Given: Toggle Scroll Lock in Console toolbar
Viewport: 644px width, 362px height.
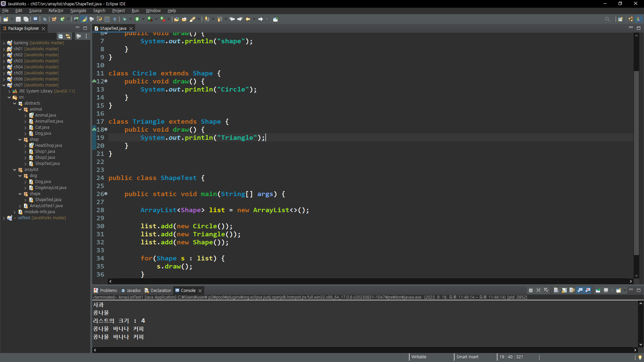Looking at the screenshot, I should pos(564,290).
